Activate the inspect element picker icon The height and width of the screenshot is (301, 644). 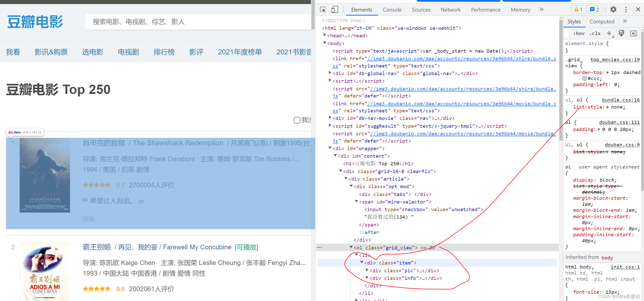coord(323,10)
